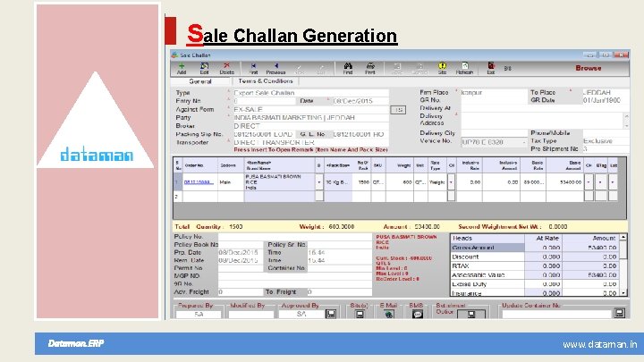Screen dimensions: 644x362
Task: Click the Frm Place field kanpur
Action: (x=494, y=93)
